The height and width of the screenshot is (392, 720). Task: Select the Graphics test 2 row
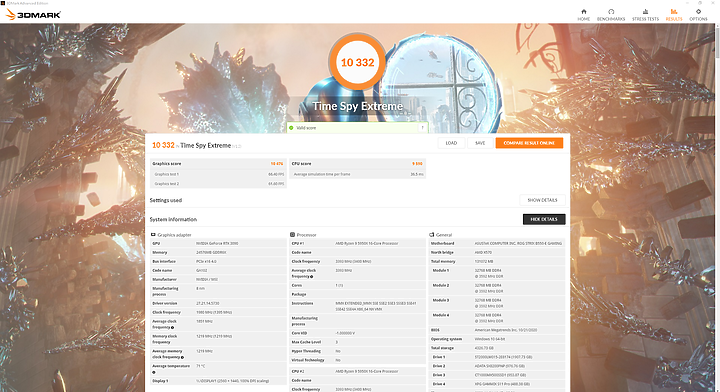(218, 184)
